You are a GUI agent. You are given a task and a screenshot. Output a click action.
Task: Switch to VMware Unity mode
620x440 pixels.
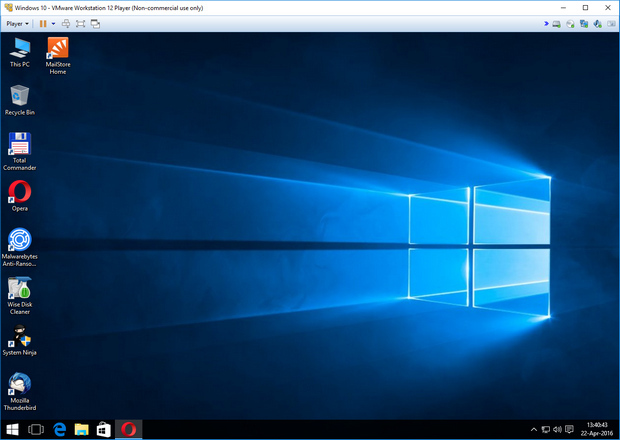point(95,24)
